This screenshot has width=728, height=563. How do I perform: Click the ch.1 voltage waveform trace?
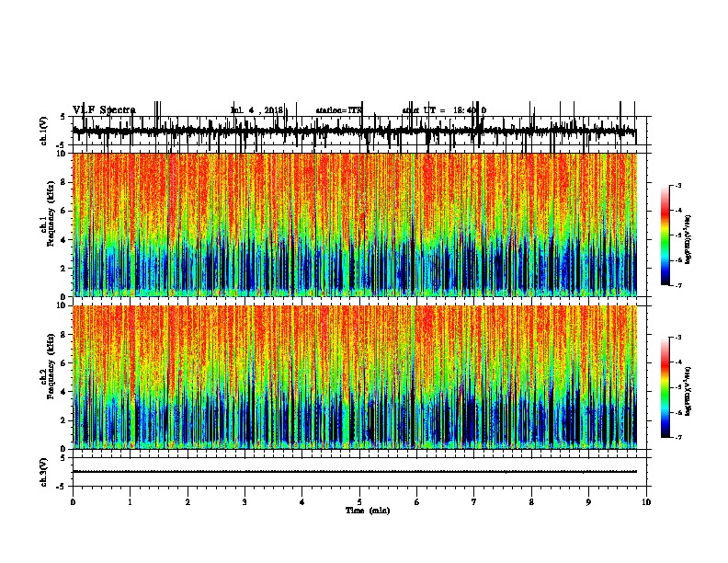pos(355,132)
